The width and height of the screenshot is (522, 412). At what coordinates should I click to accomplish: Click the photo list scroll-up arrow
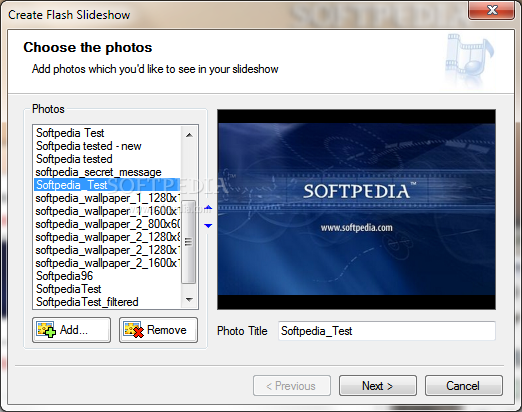click(x=189, y=135)
